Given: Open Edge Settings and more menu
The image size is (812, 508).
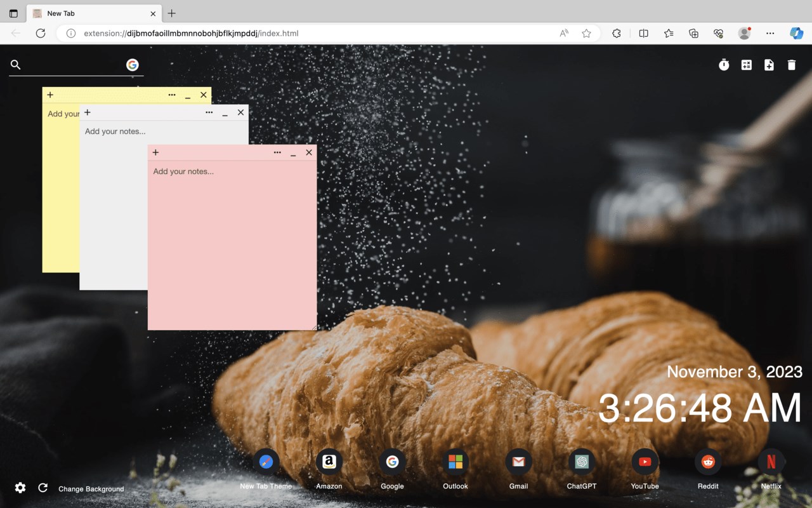Looking at the screenshot, I should [770, 33].
